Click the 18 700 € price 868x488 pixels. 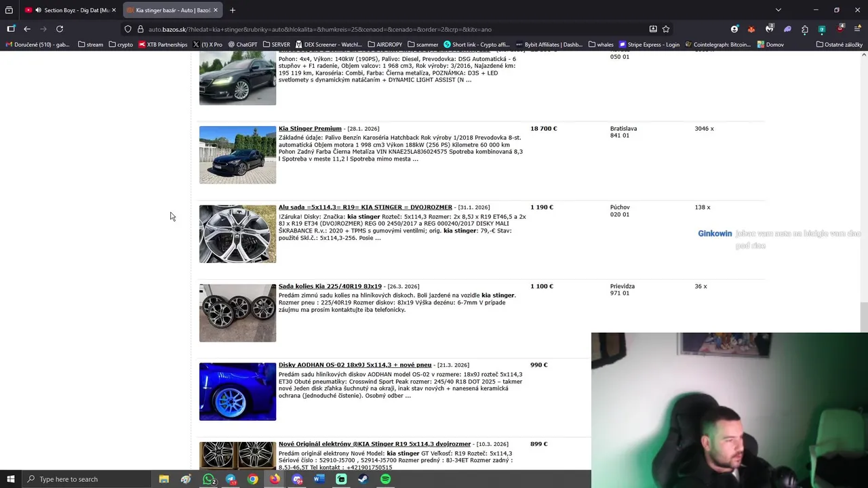coord(544,128)
